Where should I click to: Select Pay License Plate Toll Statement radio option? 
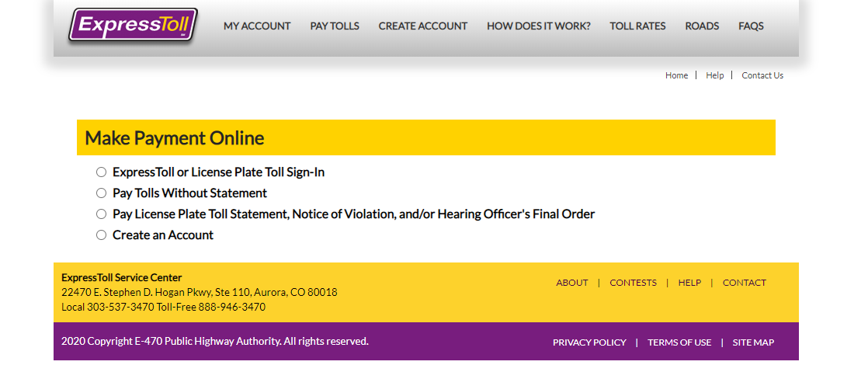(x=101, y=214)
